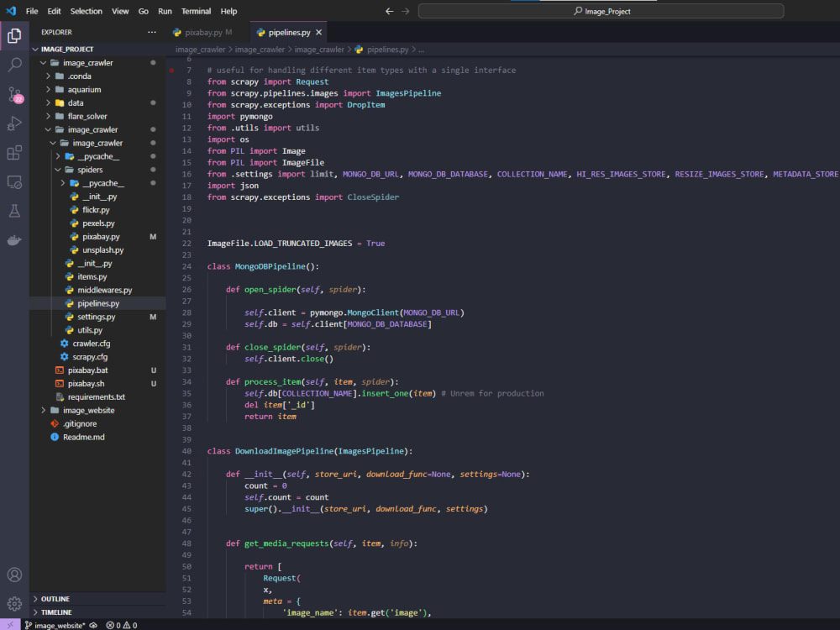The height and width of the screenshot is (630, 840).
Task: Expand the TIMELINE section
Action: coord(55,612)
